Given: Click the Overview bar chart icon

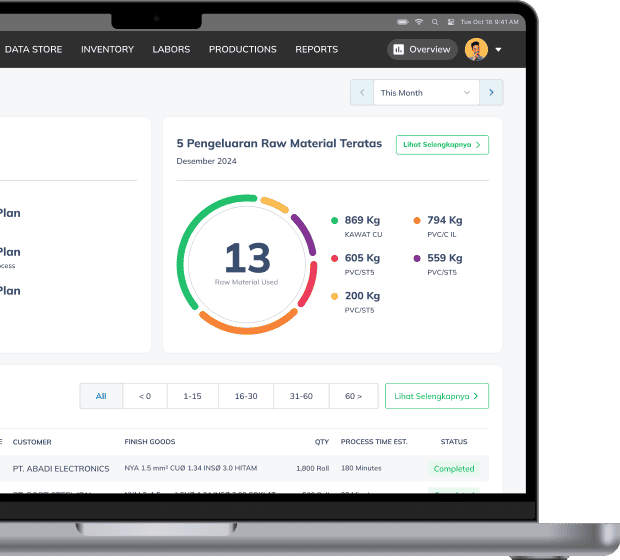Looking at the screenshot, I should [398, 49].
